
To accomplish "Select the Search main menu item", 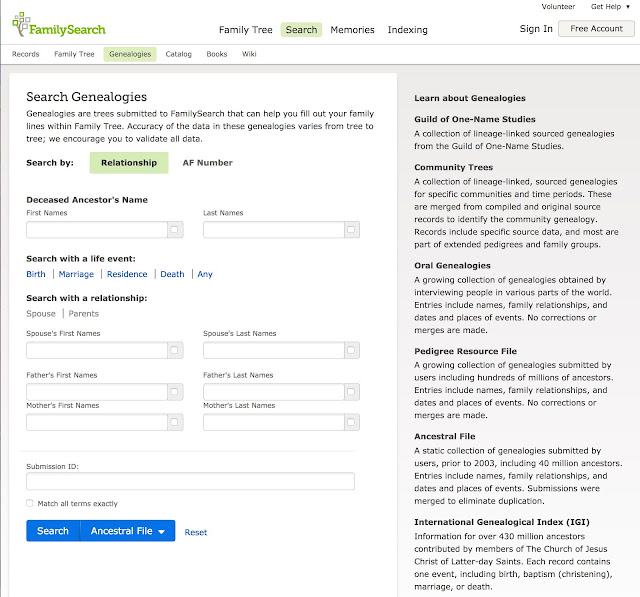I will (x=301, y=30).
